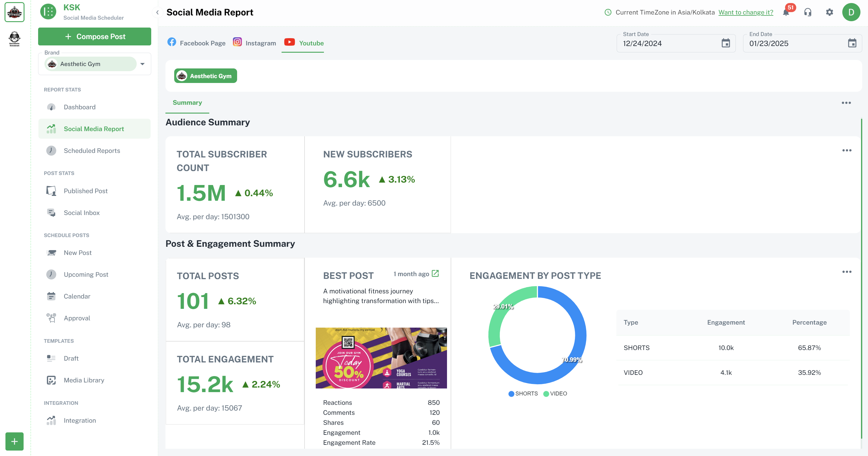The image size is (868, 456).
Task: Click the green add button bottom-left
Action: pos(15,441)
